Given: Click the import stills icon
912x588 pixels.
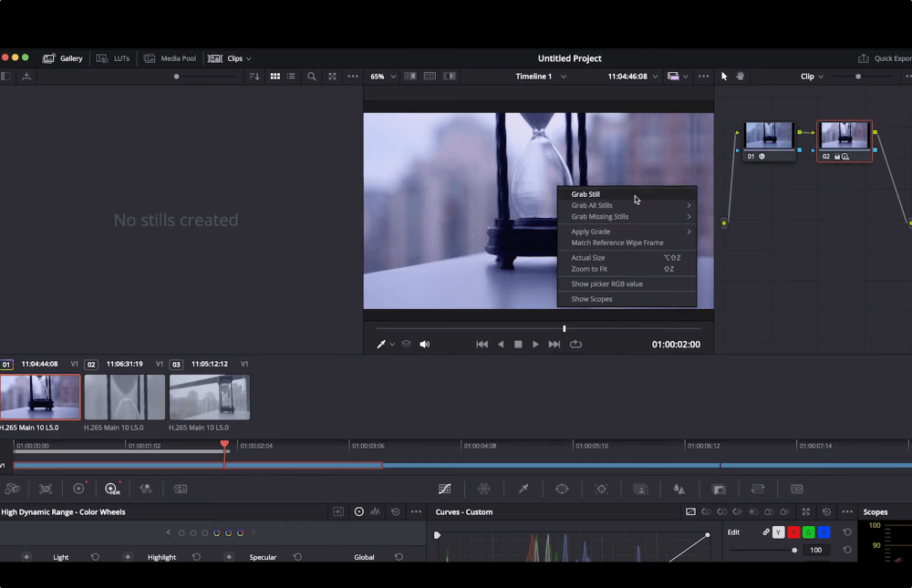Looking at the screenshot, I should [x=26, y=77].
